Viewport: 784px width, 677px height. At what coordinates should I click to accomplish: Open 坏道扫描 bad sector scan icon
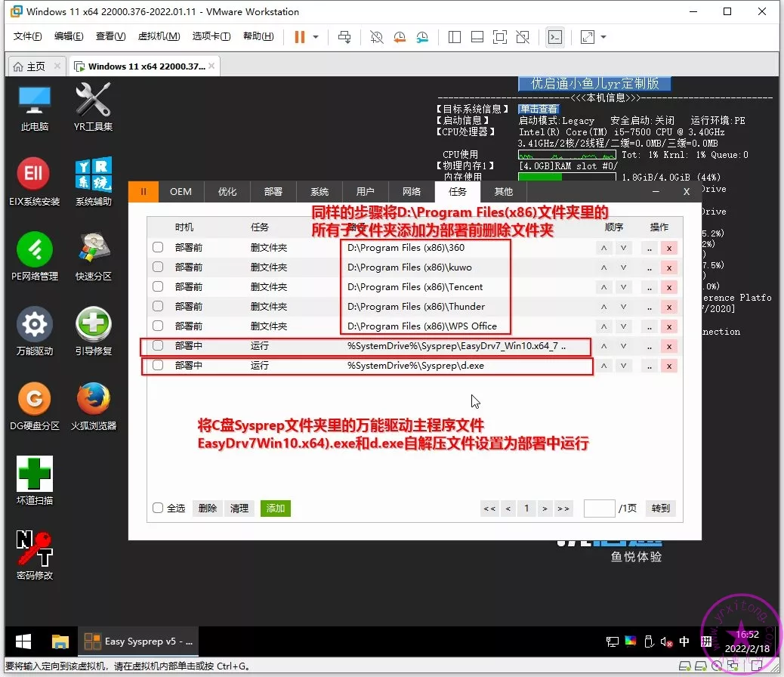(34, 475)
